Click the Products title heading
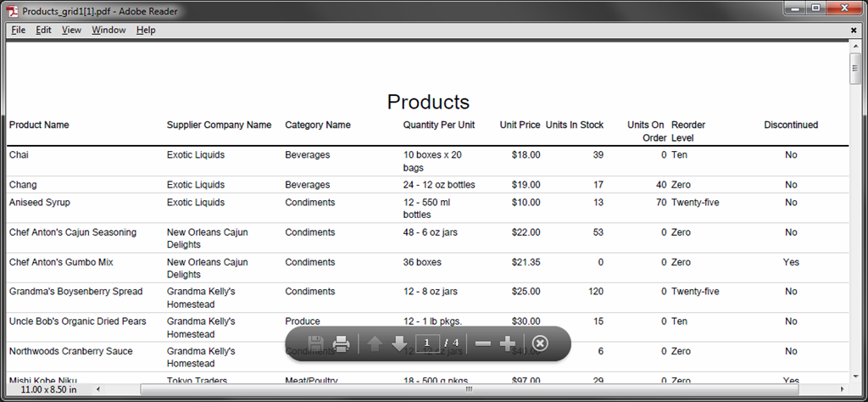 (428, 102)
